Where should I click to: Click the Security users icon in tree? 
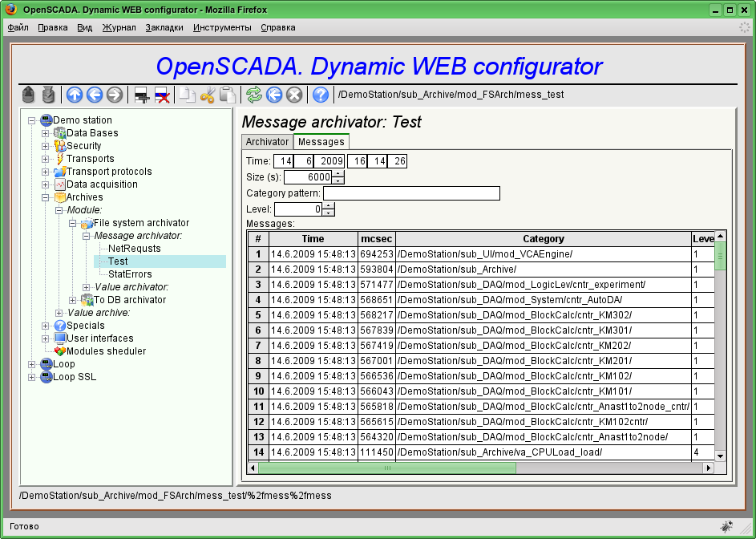[x=60, y=146]
